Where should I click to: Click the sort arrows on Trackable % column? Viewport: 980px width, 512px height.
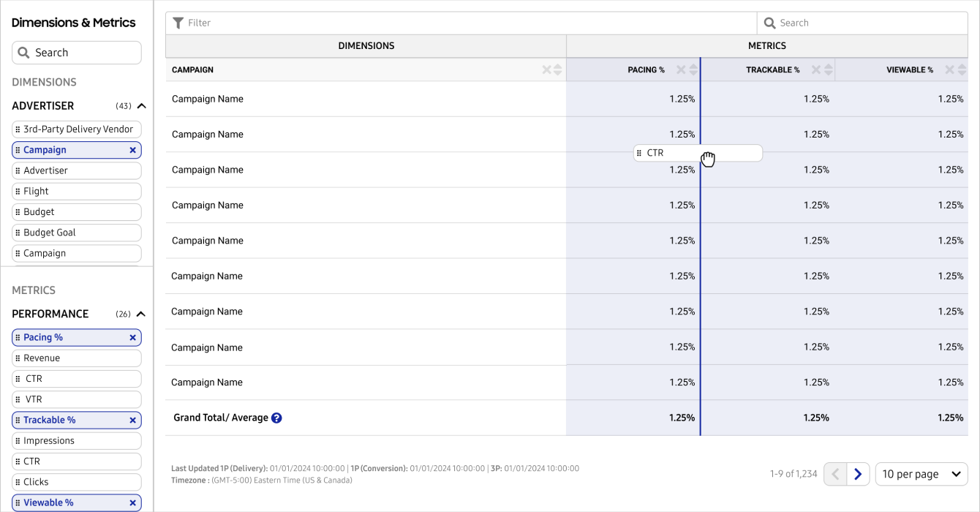coord(829,70)
